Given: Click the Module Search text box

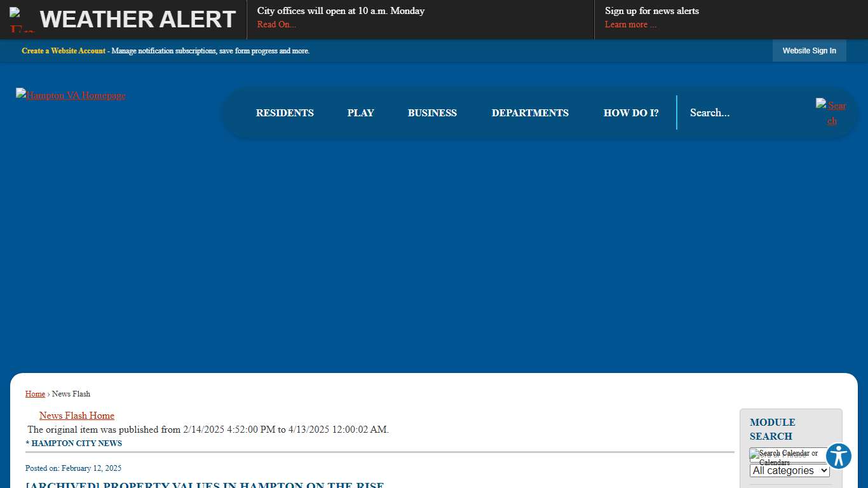Looking at the screenshot, I should (794, 454).
